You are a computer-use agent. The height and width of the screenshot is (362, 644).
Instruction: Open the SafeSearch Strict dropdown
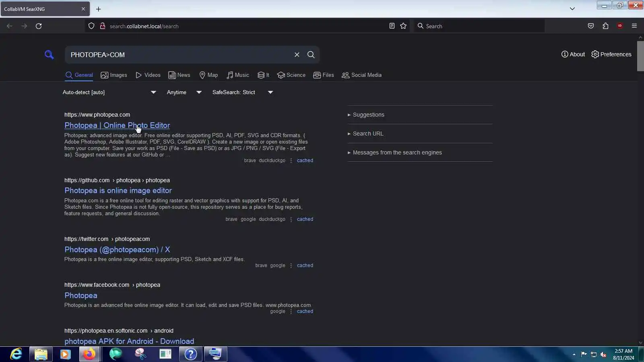click(243, 93)
